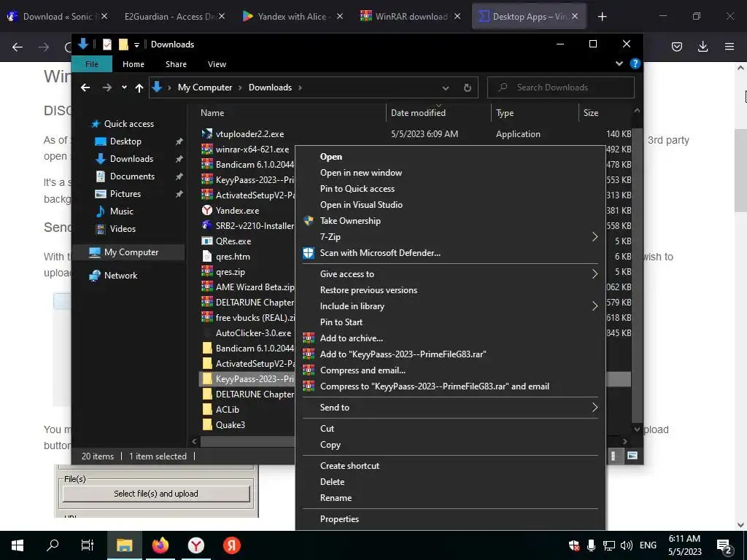Open Explorer help question mark icon

635,64
